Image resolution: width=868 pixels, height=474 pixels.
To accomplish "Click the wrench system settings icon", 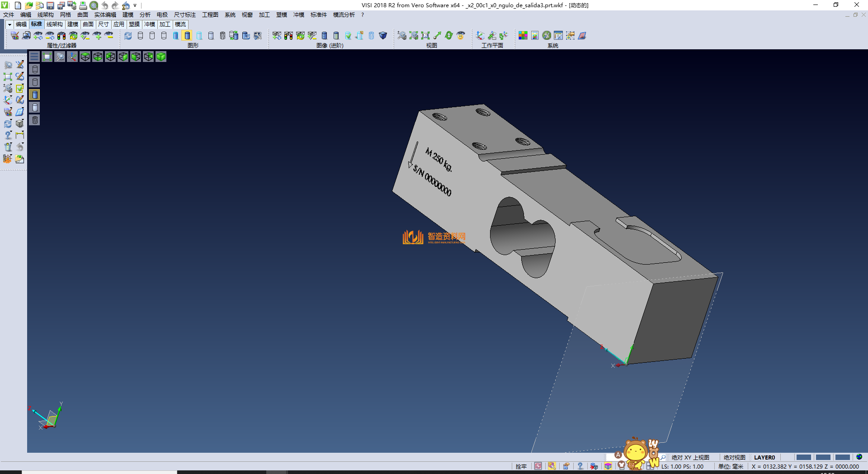I will click(547, 36).
